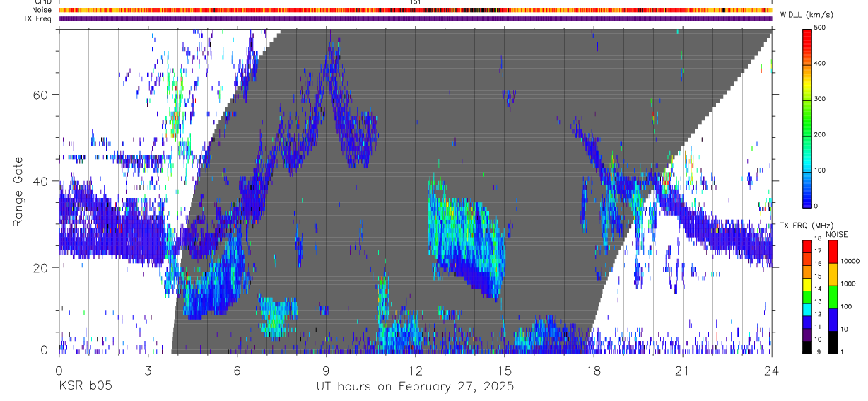Click the red top segment of the NOISE legend

click(833, 252)
